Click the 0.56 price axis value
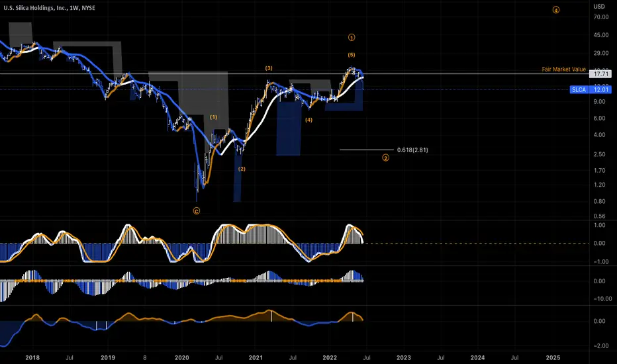 coord(599,216)
